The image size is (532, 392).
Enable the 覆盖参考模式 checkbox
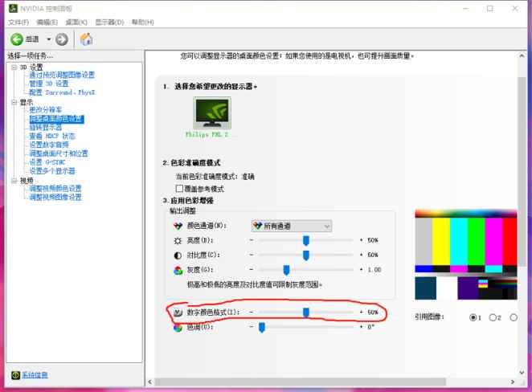tap(180, 187)
